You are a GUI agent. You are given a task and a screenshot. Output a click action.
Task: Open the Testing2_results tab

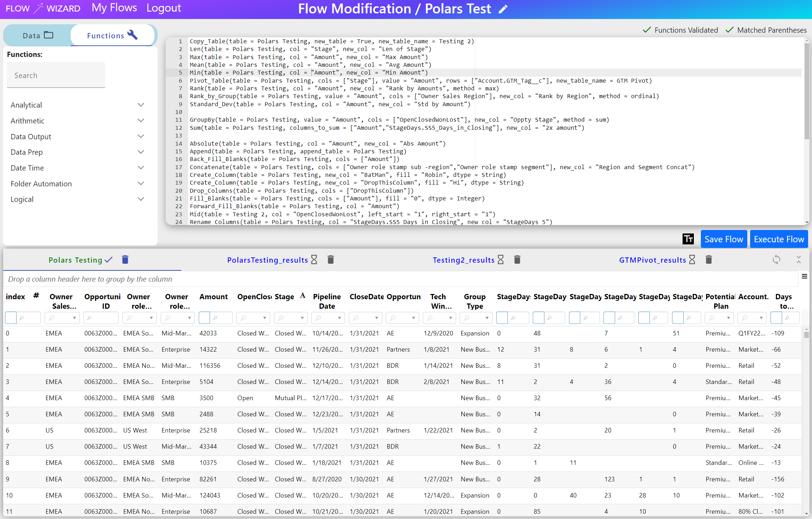(463, 260)
